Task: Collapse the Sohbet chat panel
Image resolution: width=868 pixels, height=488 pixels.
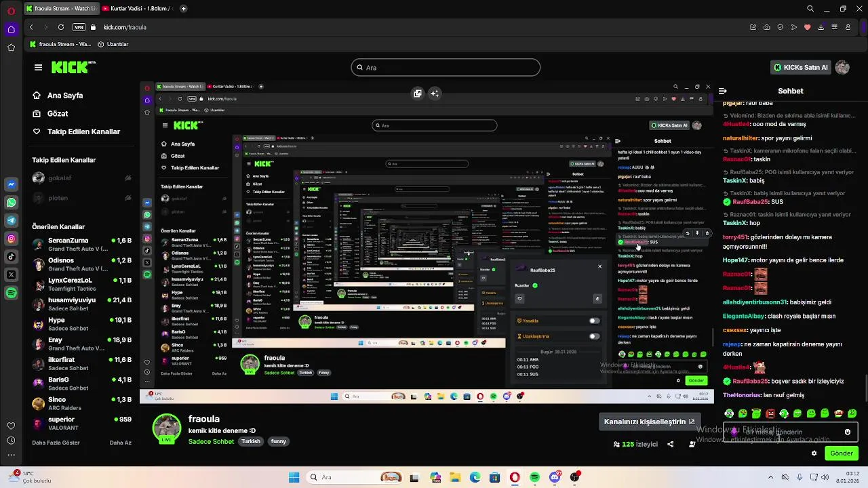Action: tap(723, 91)
